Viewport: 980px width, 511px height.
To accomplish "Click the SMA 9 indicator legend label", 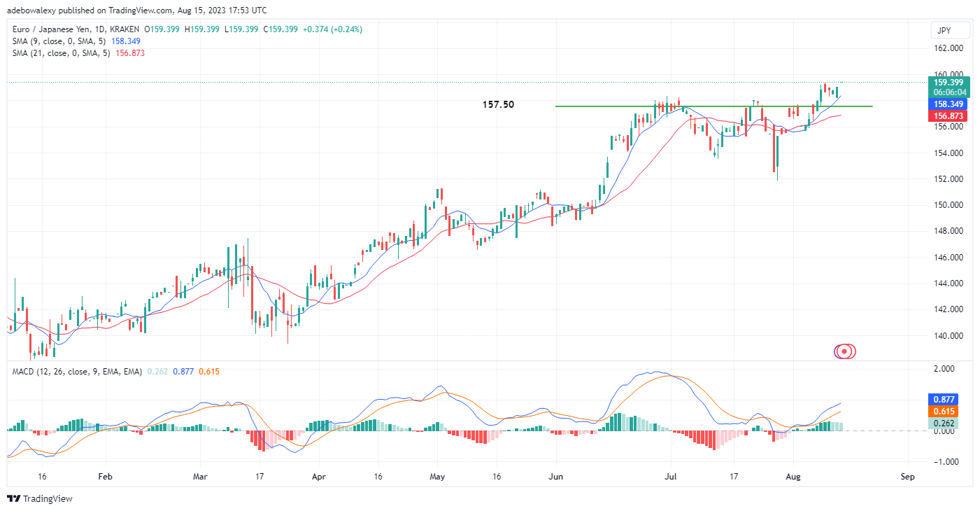I will click(59, 41).
